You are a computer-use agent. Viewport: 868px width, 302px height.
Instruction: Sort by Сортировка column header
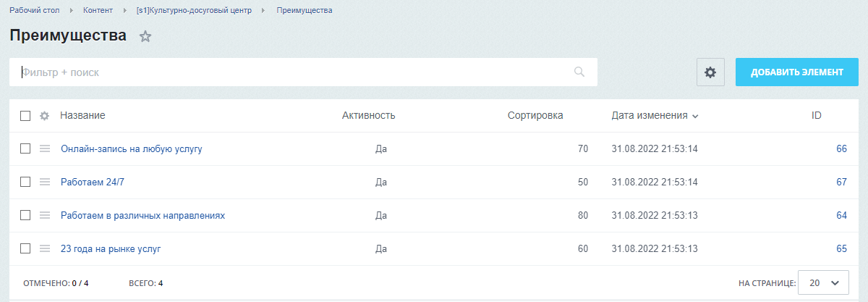pos(535,116)
